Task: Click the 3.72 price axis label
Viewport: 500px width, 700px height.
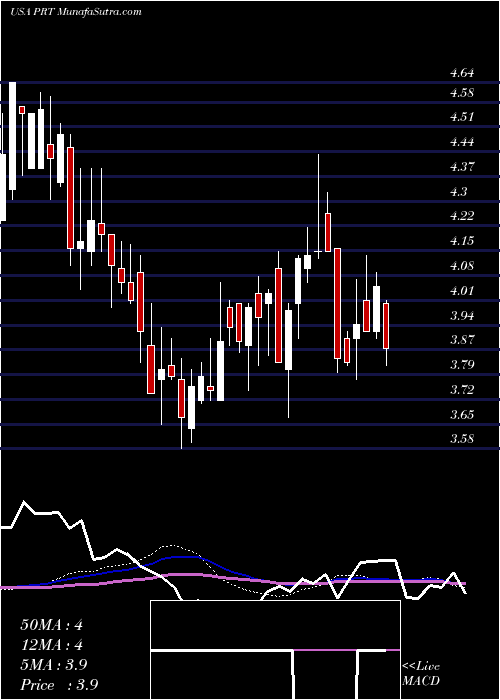Action: pyautogui.click(x=461, y=390)
